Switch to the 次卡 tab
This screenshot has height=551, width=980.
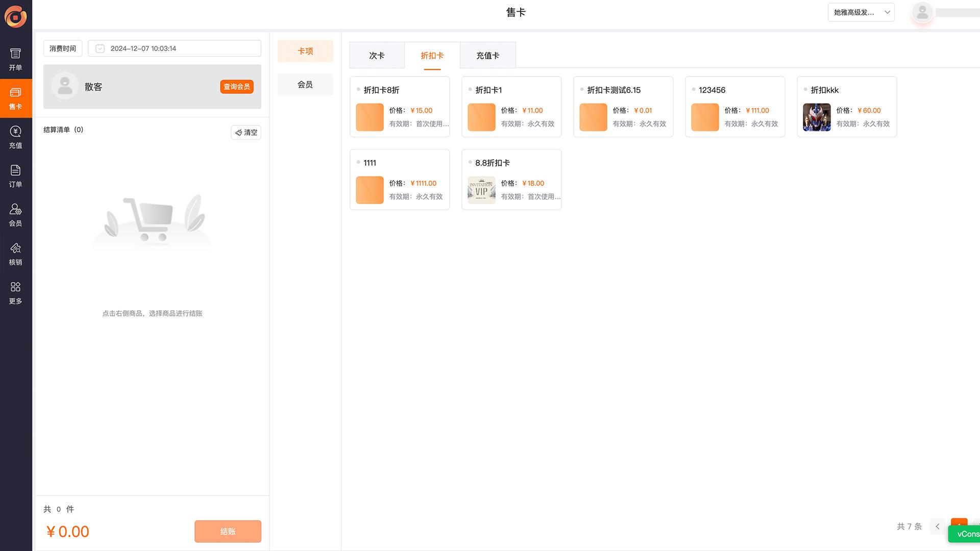(377, 55)
